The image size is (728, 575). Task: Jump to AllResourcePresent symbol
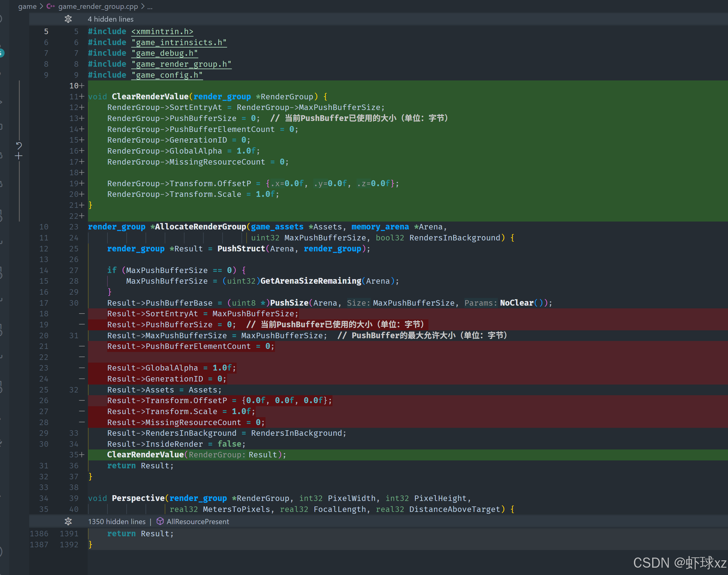pyautogui.click(x=198, y=521)
